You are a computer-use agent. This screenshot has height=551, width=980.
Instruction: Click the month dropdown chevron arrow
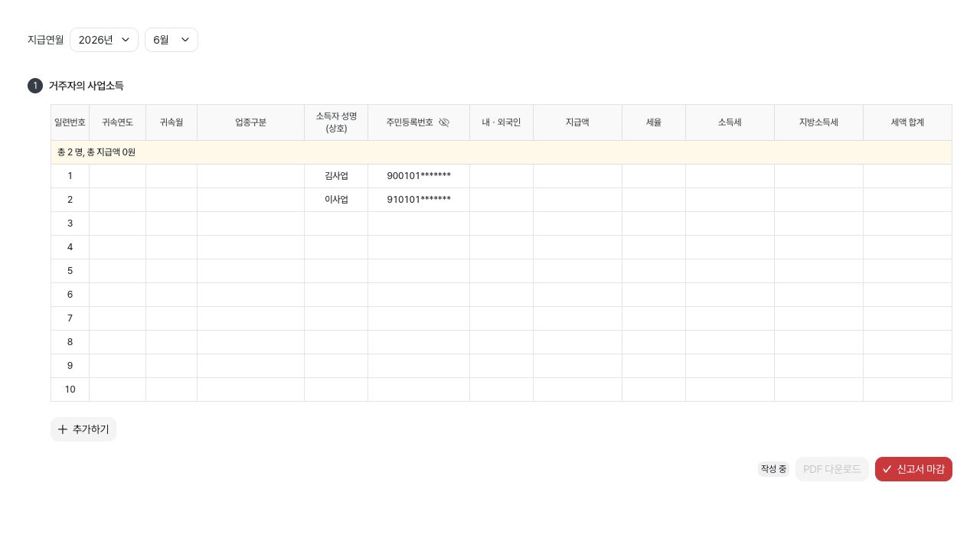185,40
